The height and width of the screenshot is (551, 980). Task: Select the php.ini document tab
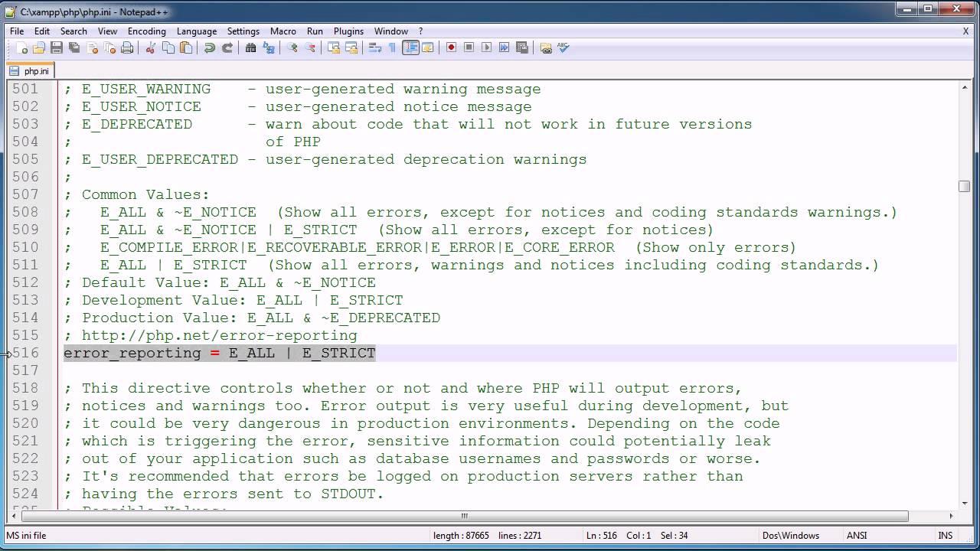[31, 71]
